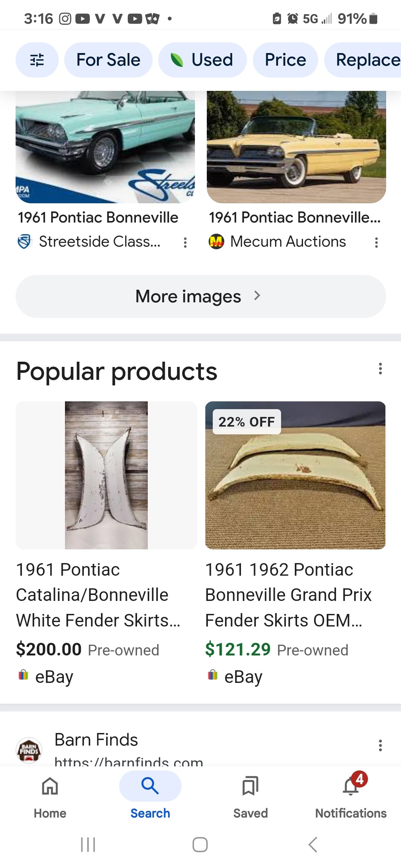Open the Barn Finds result options menu
401x868 pixels.
point(380,745)
